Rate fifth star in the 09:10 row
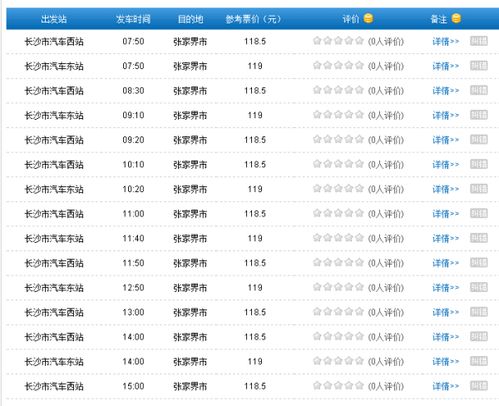Screen dimensions: 499x406 (359, 114)
